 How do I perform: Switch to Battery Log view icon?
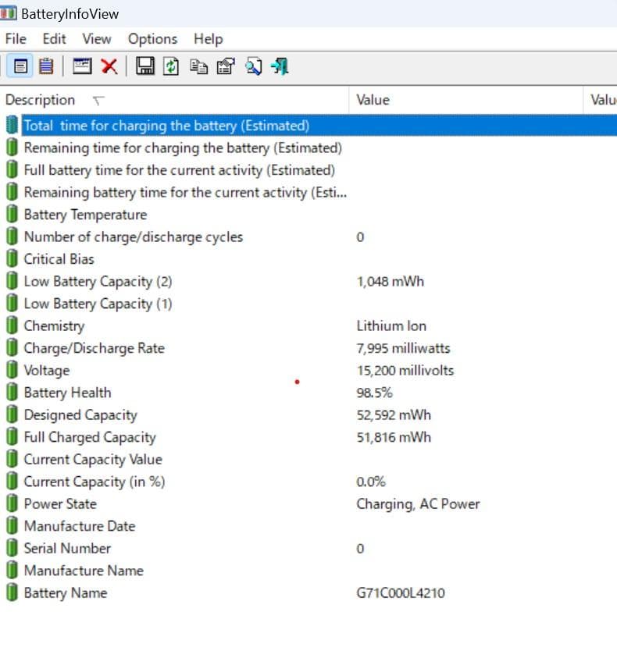click(46, 66)
